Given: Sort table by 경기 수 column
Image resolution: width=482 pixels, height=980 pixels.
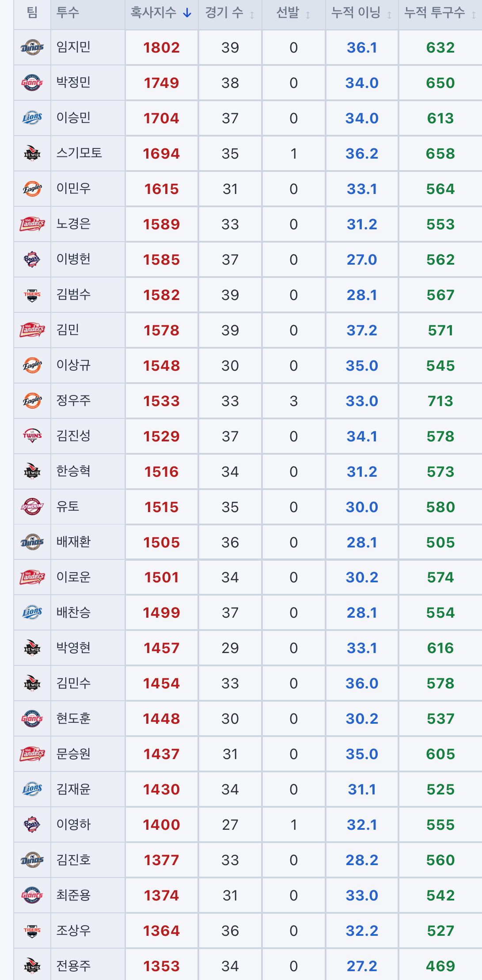Looking at the screenshot, I should click(x=230, y=13).
